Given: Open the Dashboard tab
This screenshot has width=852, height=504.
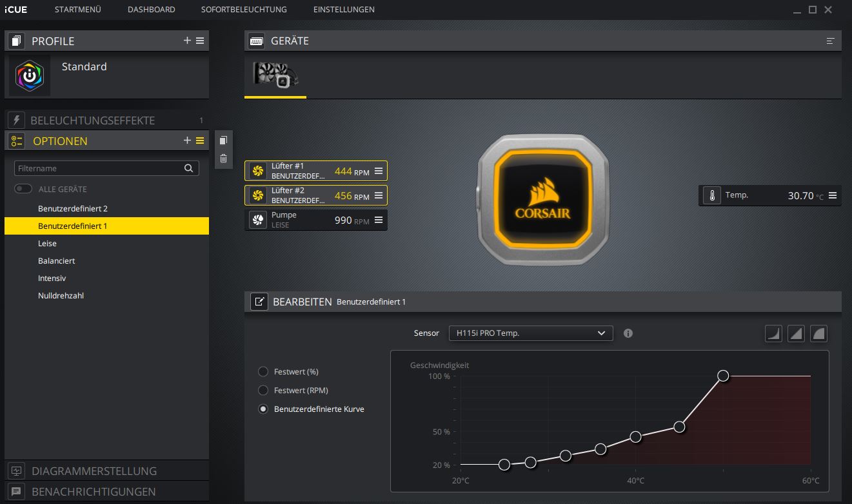Looking at the screenshot, I should pos(152,10).
